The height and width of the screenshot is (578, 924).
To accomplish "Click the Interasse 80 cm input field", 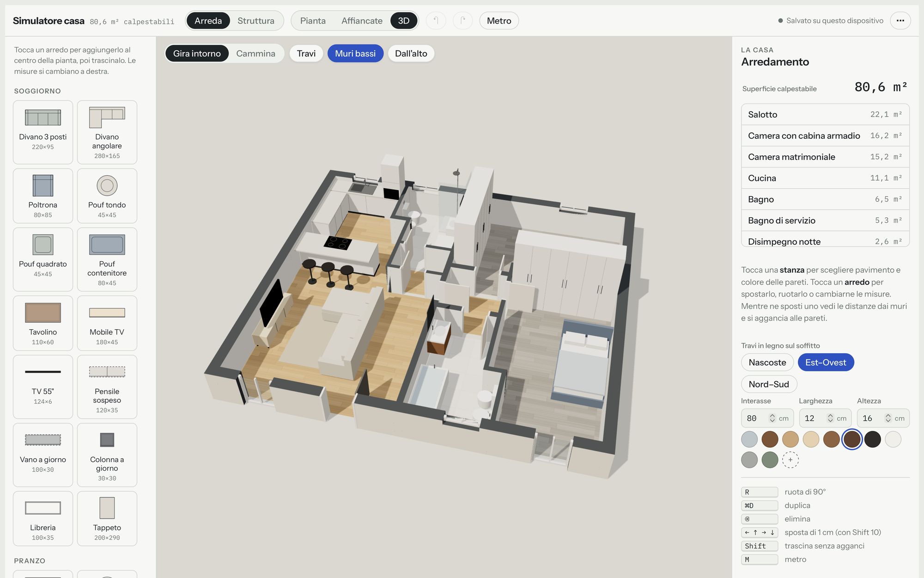I will click(x=767, y=418).
